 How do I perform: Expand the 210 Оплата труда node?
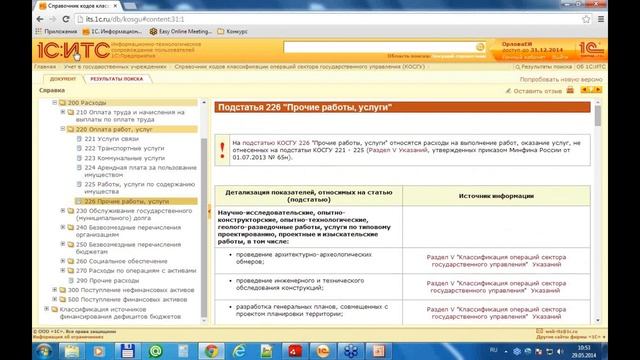63,112
